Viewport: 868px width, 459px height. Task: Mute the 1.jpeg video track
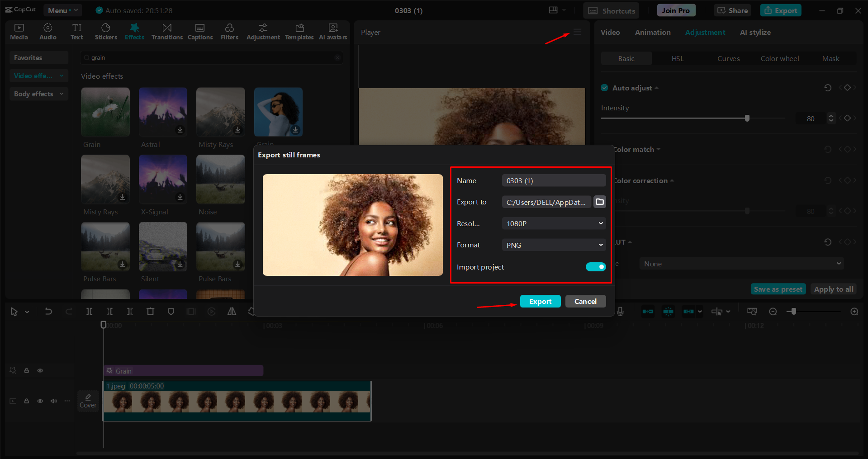tap(53, 401)
